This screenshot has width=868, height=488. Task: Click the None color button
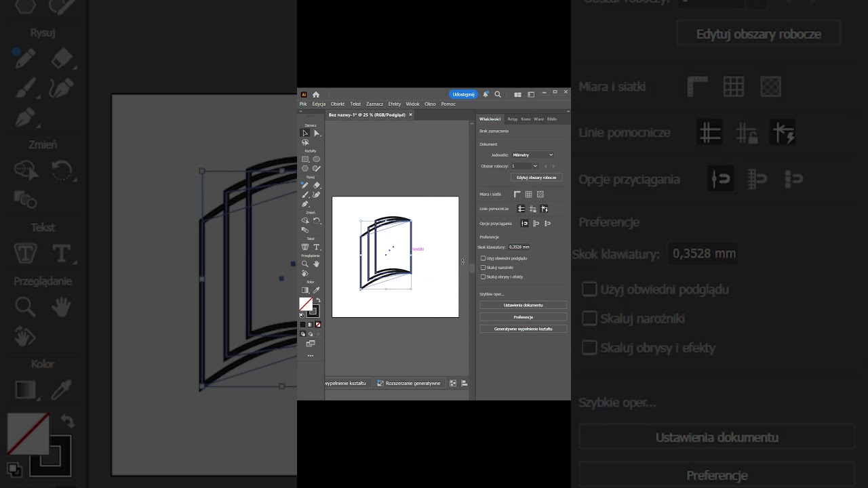[x=318, y=325]
